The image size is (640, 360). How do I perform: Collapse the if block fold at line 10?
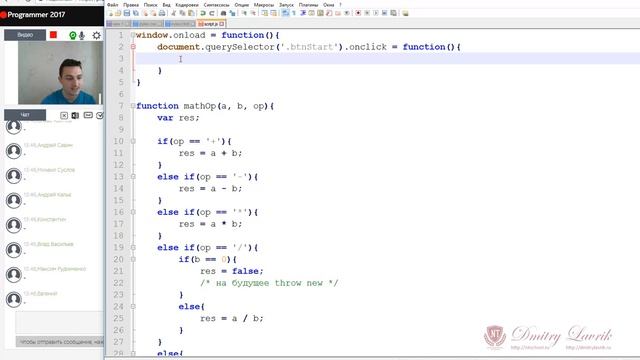click(x=133, y=141)
